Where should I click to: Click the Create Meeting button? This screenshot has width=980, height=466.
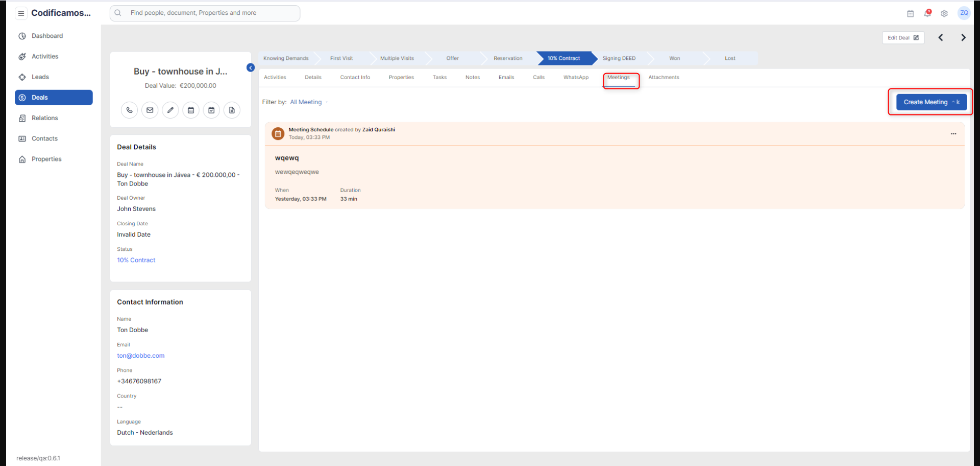931,102
